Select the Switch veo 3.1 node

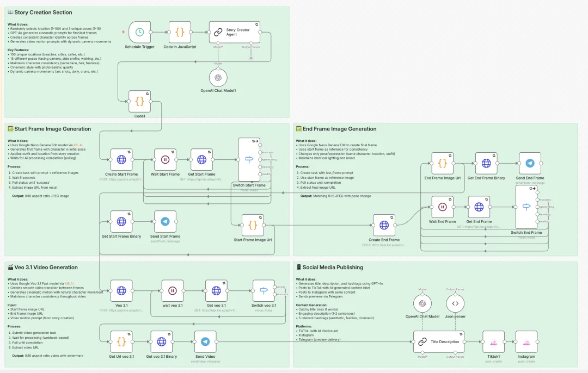pyautogui.click(x=264, y=291)
